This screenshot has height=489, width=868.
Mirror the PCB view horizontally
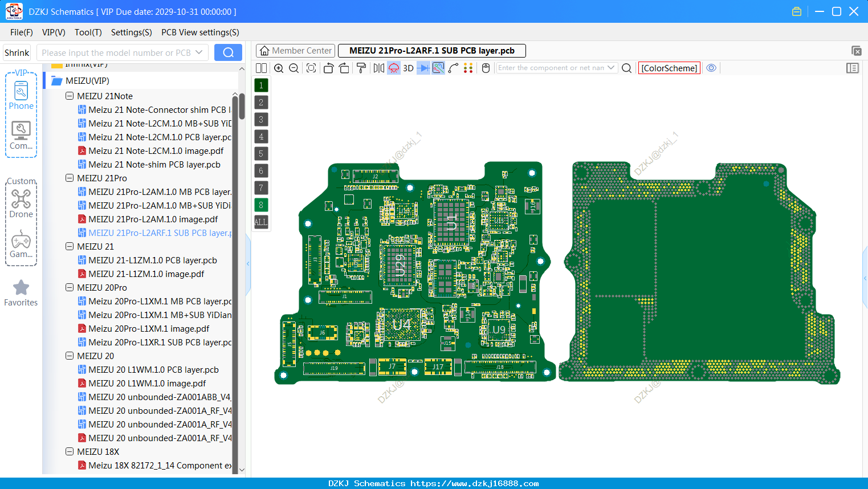tap(379, 68)
